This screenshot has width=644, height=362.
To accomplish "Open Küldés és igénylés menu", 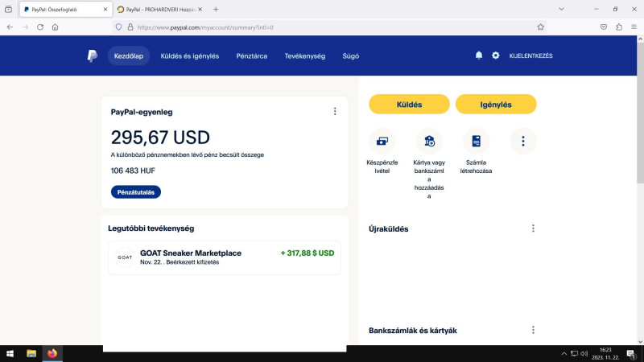I will tap(190, 56).
